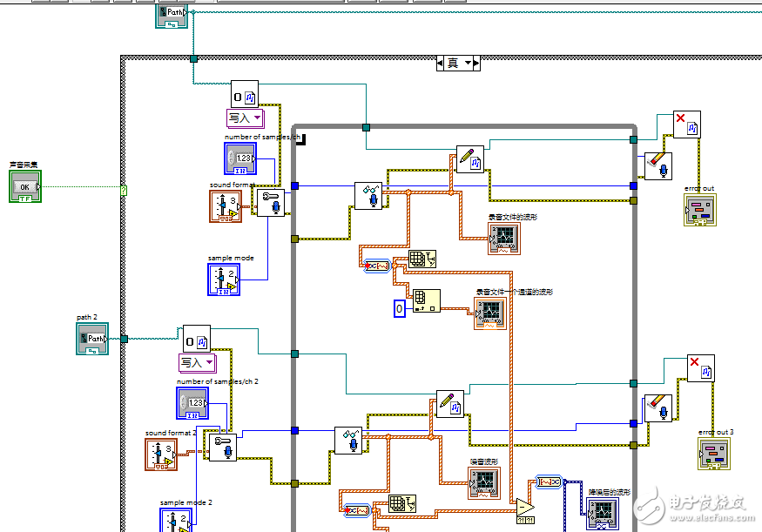Select the 噪音波形 graph terminal
Viewport: 762px width, 532px height.
point(484,483)
